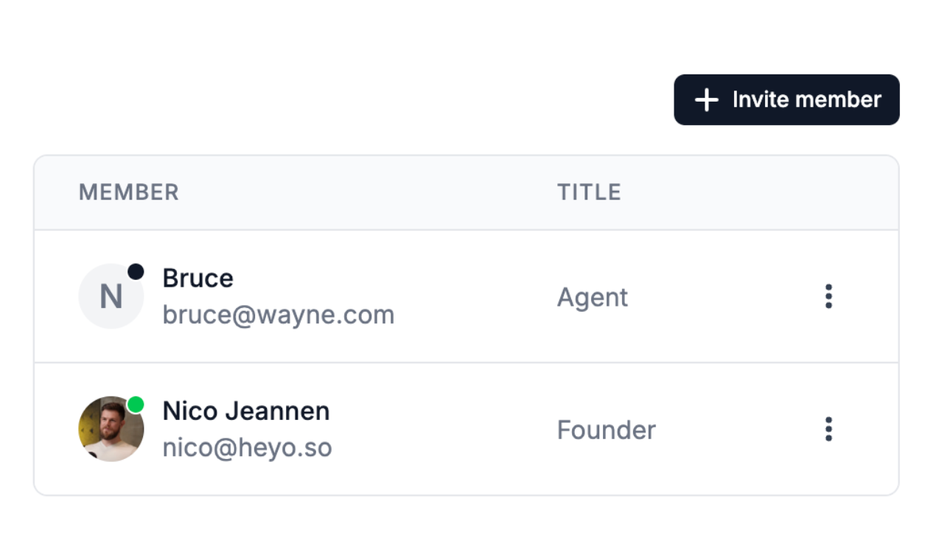Screen dimensions: 936x560
Task: Select the name Nico Jeannen
Action: coord(245,411)
